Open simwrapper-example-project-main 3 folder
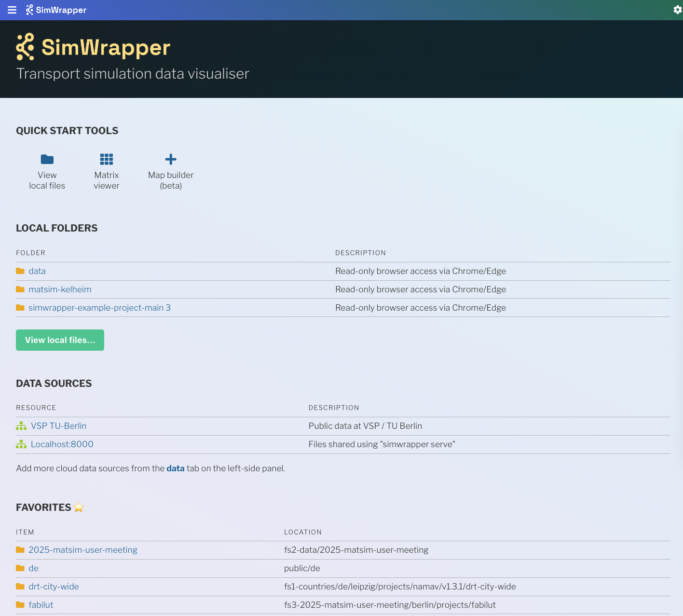This screenshot has height=616, width=683. (99, 308)
